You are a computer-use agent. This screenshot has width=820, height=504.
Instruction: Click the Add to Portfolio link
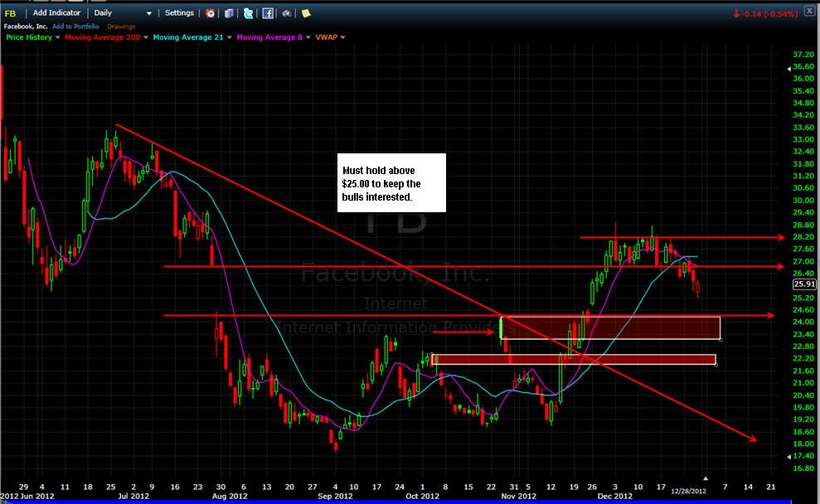tap(75, 27)
